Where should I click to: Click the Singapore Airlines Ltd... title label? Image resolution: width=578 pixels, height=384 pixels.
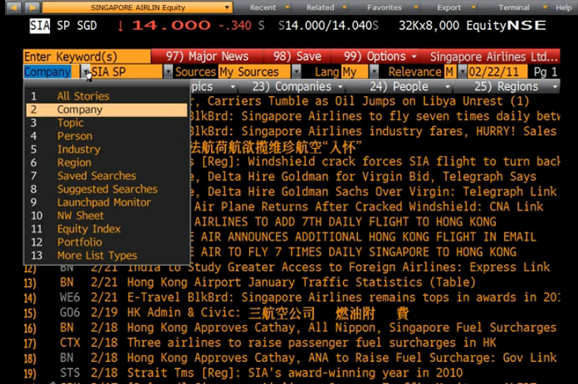tap(494, 56)
